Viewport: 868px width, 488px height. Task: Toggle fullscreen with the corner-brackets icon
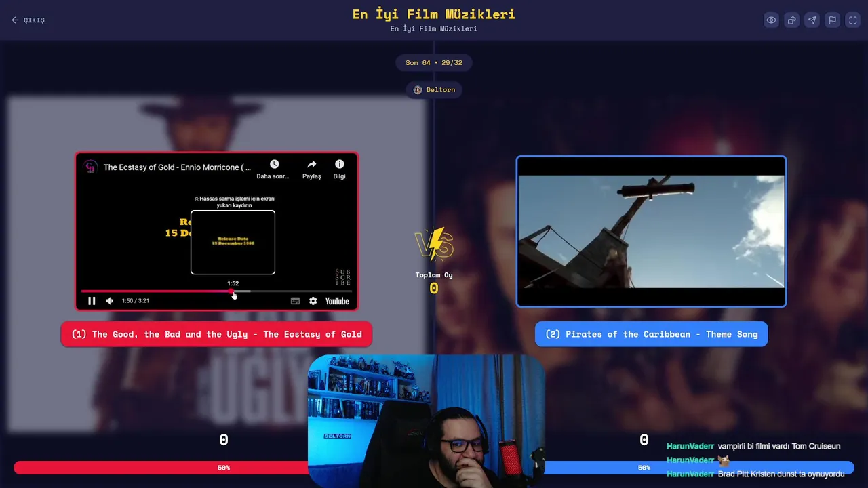(852, 20)
